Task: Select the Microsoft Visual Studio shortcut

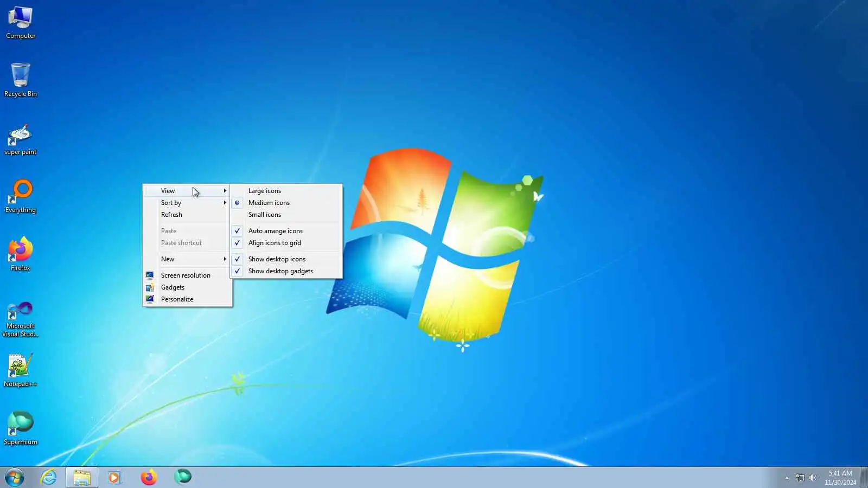Action: tap(21, 319)
